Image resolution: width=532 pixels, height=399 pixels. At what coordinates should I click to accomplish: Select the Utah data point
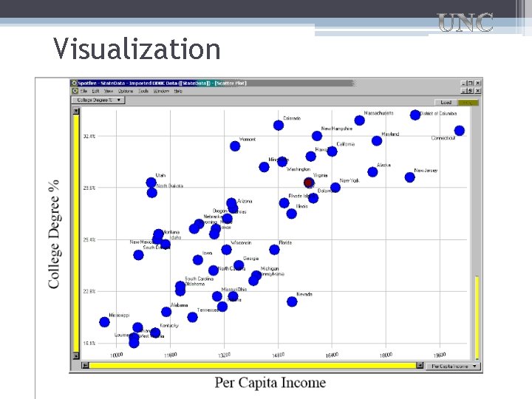click(151, 183)
